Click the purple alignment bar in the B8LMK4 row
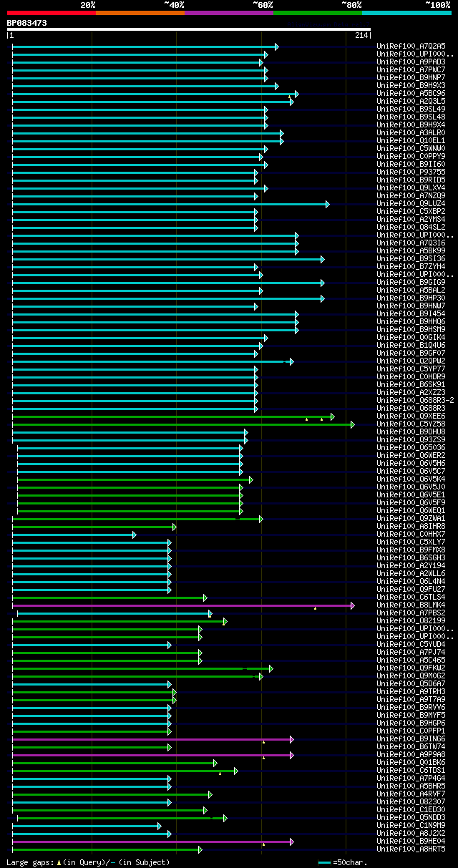This screenshot has height=868, width=458. pos(182,605)
